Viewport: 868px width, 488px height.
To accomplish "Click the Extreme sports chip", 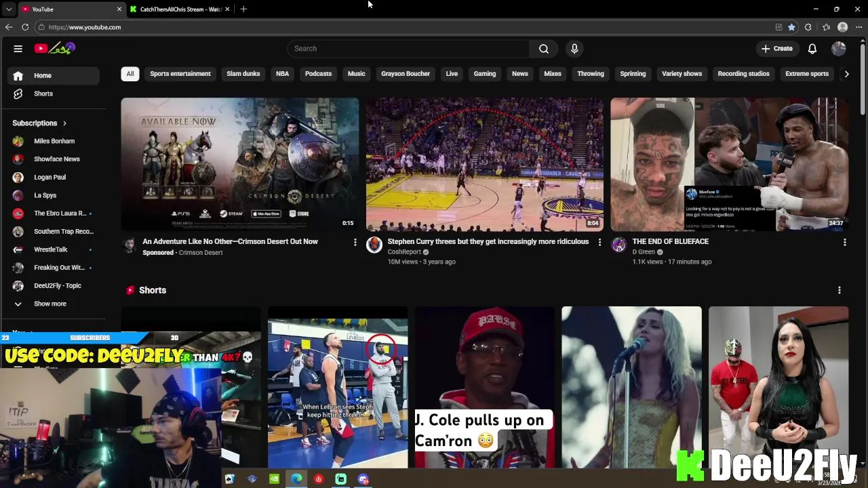I will [x=807, y=74].
